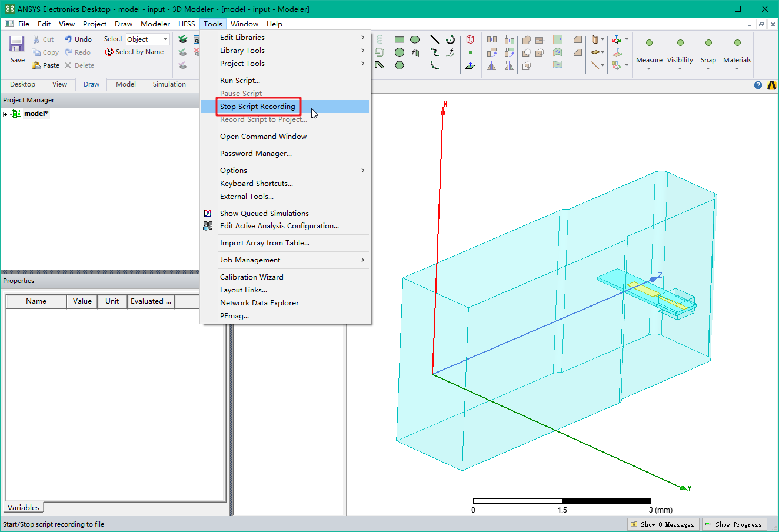Open the coordinate system dropdown arrow
The image size is (779, 532).
[x=627, y=39]
